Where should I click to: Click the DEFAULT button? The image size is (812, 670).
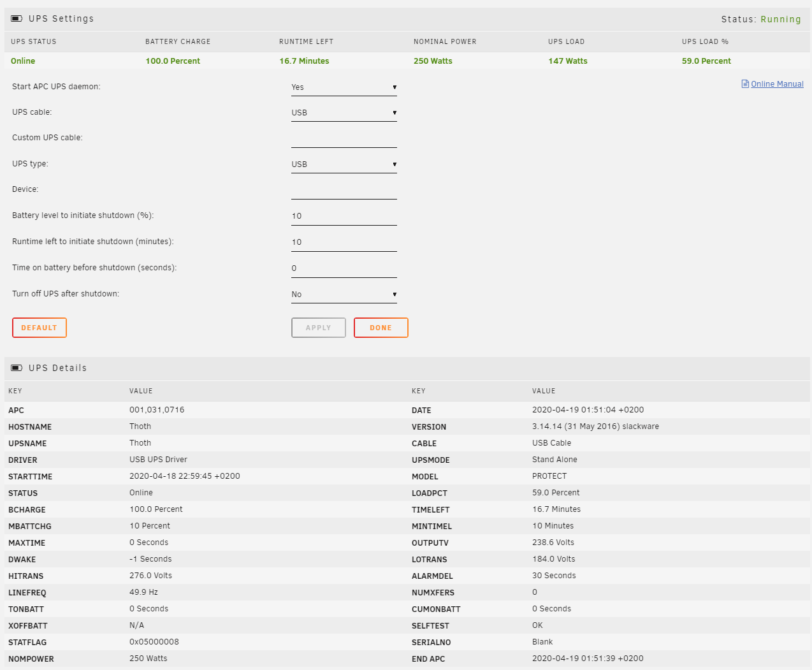[x=40, y=328]
